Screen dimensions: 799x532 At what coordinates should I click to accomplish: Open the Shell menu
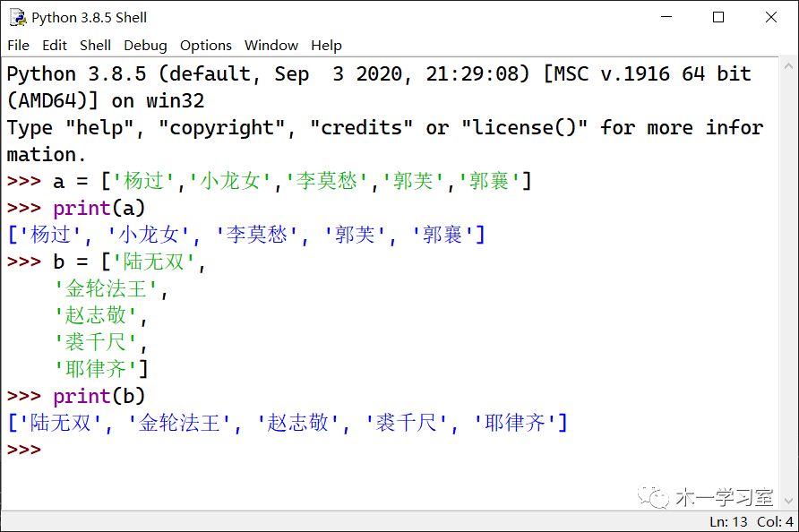click(95, 45)
